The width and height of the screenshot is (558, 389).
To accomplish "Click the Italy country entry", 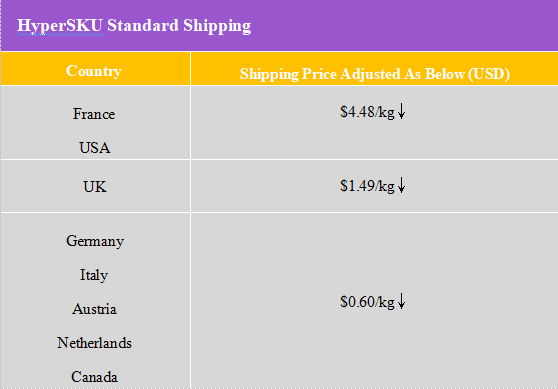I will coord(94,275).
